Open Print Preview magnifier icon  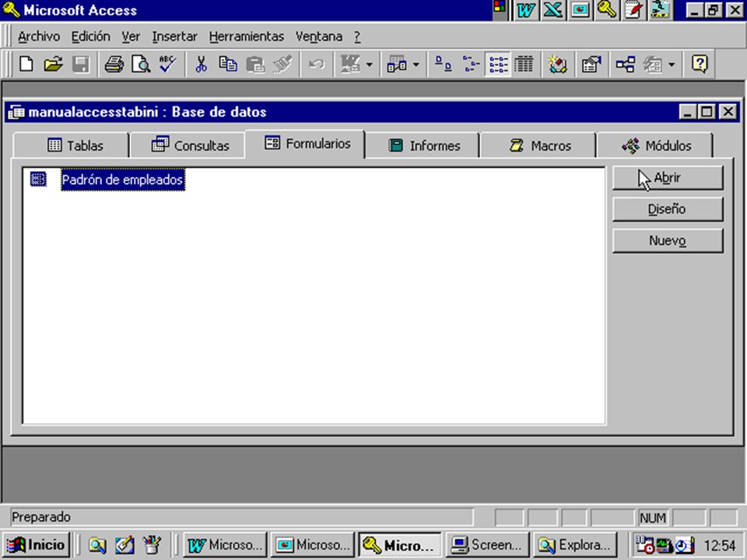pos(141,64)
